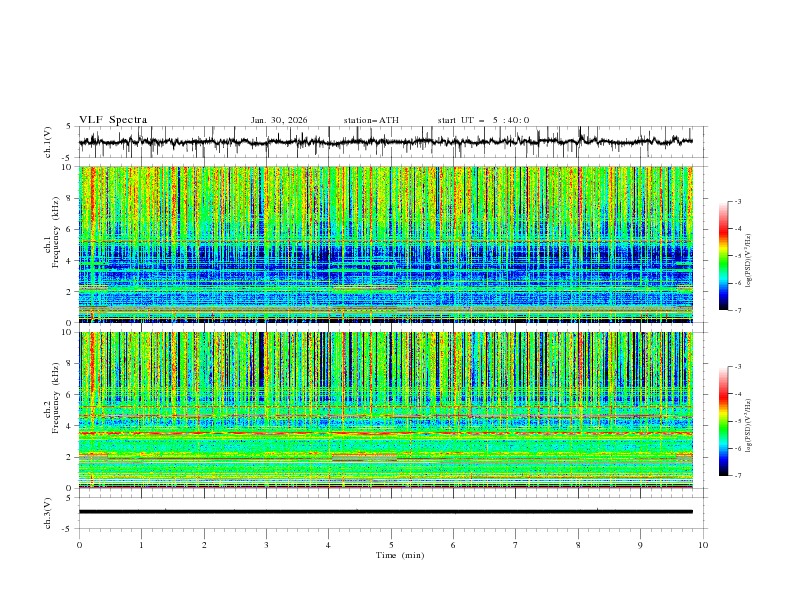Click the "-7" label on ch.2 colorbar
This screenshot has width=792, height=612.
pos(737,475)
